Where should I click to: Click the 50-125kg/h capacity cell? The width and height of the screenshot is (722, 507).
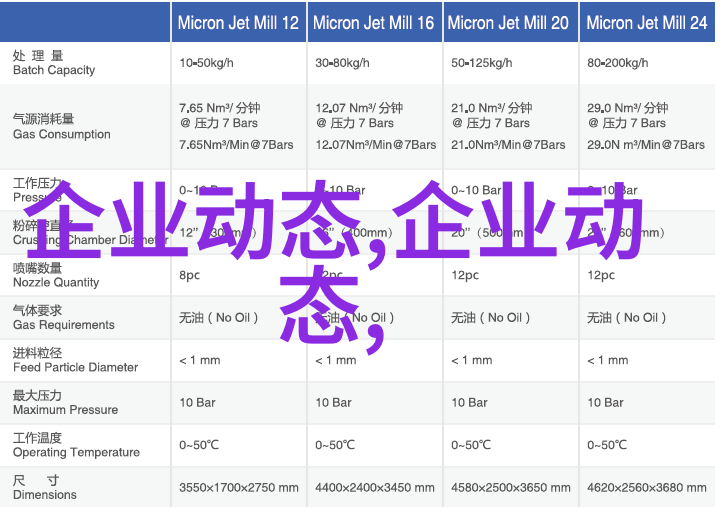pyautogui.click(x=481, y=63)
